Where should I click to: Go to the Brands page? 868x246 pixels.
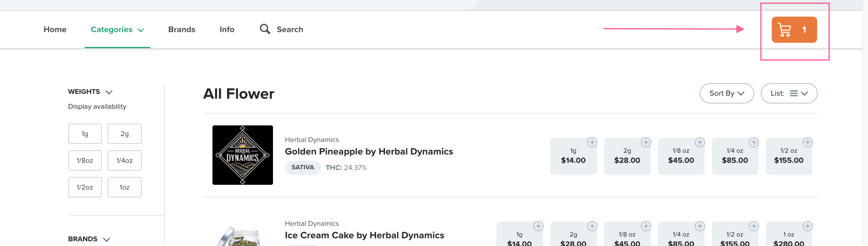pos(182,30)
